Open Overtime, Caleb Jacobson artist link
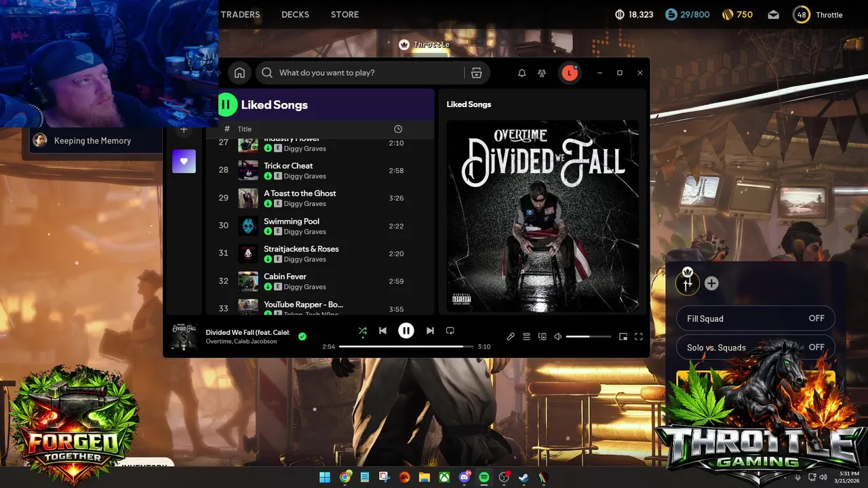 click(241, 342)
